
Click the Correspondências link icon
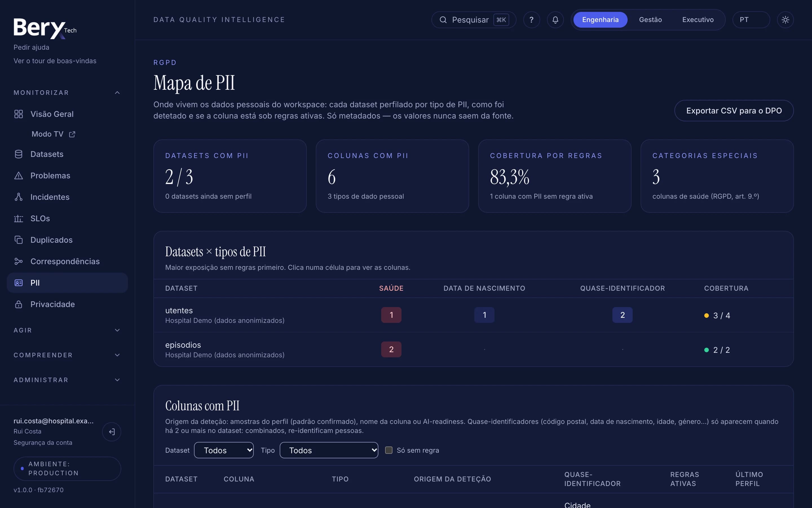click(x=18, y=261)
